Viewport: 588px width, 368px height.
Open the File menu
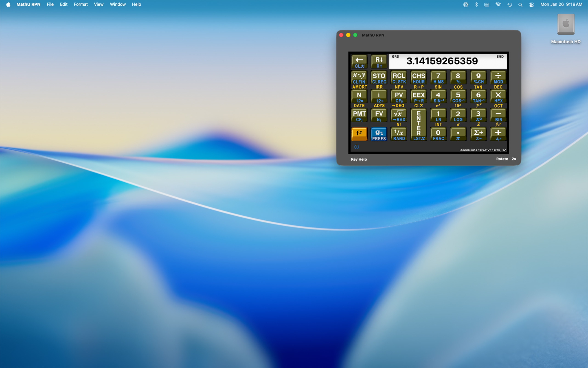point(50,4)
